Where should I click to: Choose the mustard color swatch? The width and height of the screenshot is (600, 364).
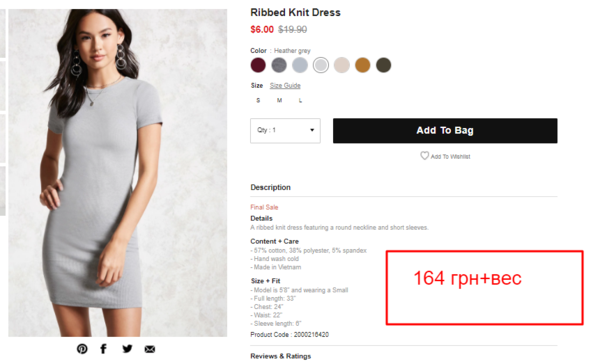click(x=362, y=65)
